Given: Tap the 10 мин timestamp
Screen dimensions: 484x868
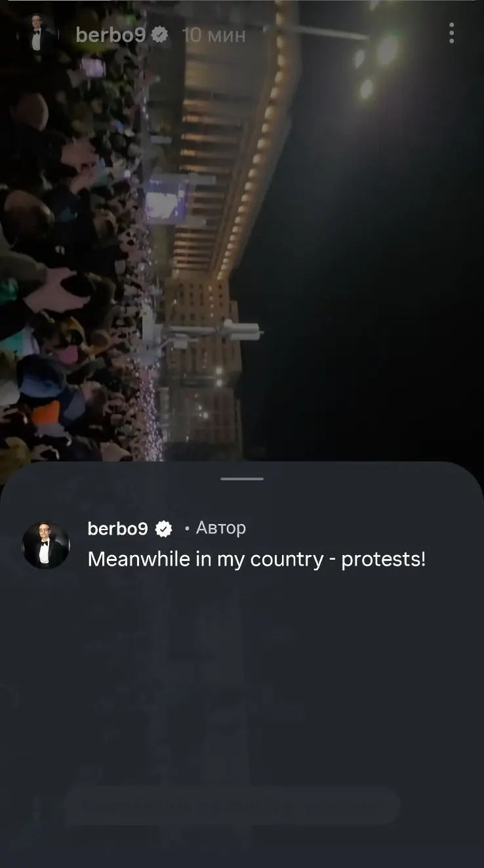Looking at the screenshot, I should (214, 35).
